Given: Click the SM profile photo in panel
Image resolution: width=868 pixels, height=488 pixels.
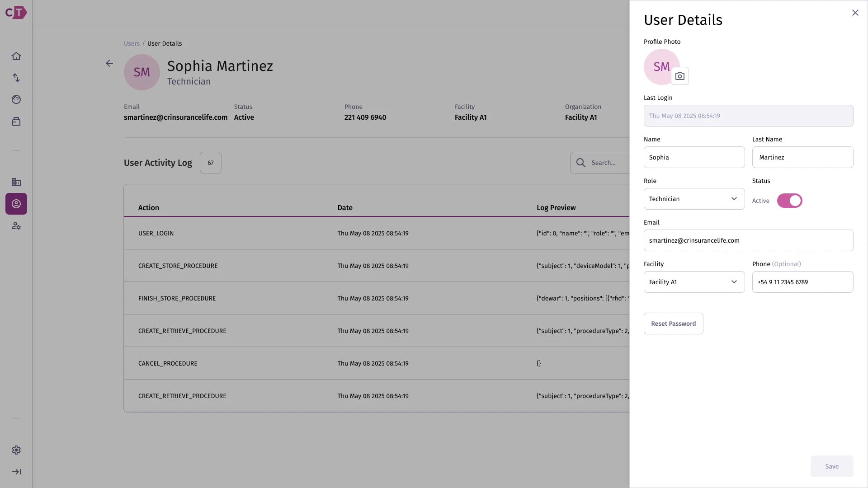Looking at the screenshot, I should [661, 67].
